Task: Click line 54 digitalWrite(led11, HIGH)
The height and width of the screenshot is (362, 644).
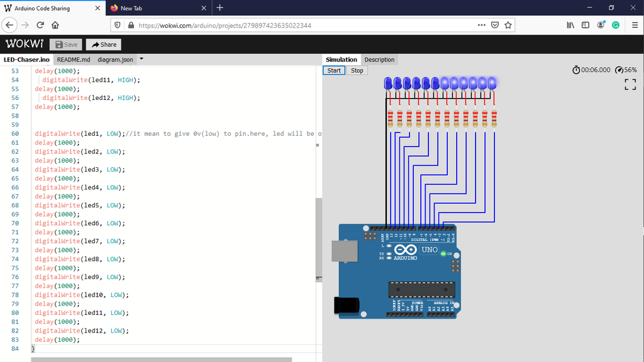Action: click(91, 80)
